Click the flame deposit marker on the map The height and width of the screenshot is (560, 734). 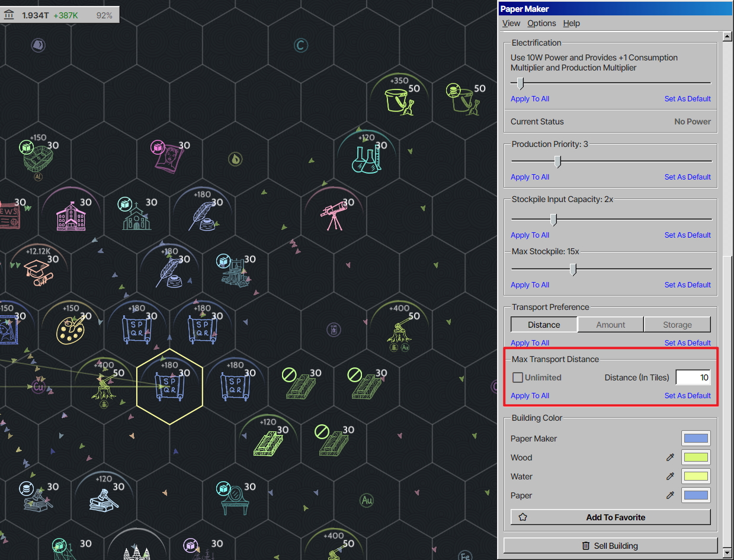[235, 159]
